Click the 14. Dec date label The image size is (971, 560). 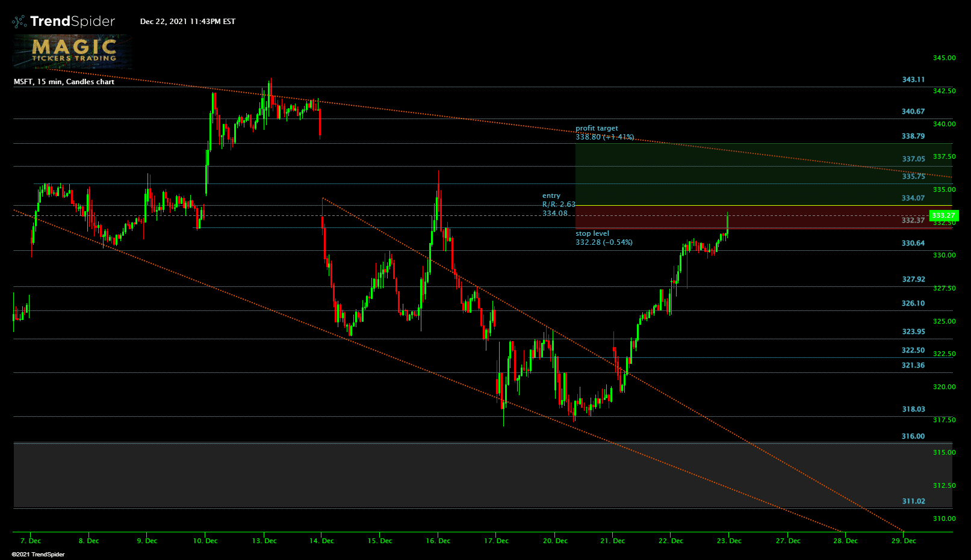point(321,541)
